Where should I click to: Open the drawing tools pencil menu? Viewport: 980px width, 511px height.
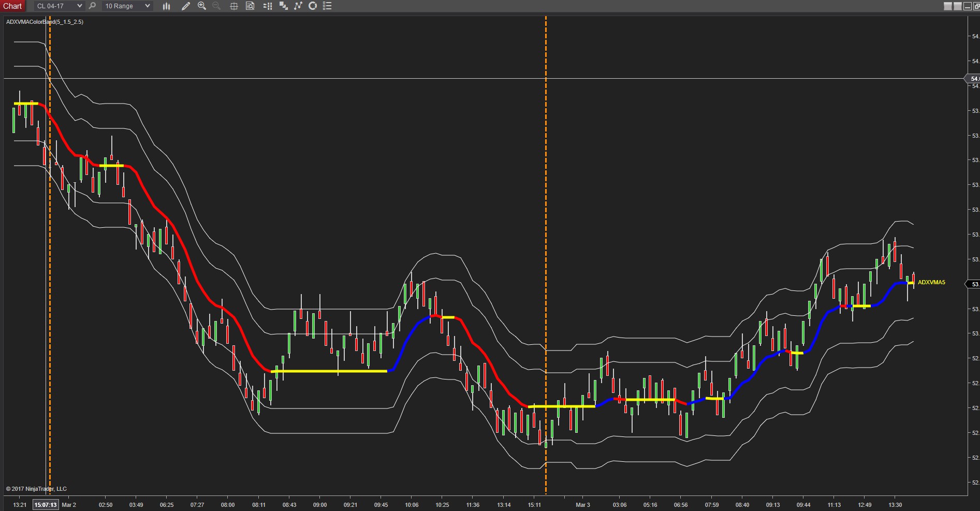pyautogui.click(x=186, y=6)
